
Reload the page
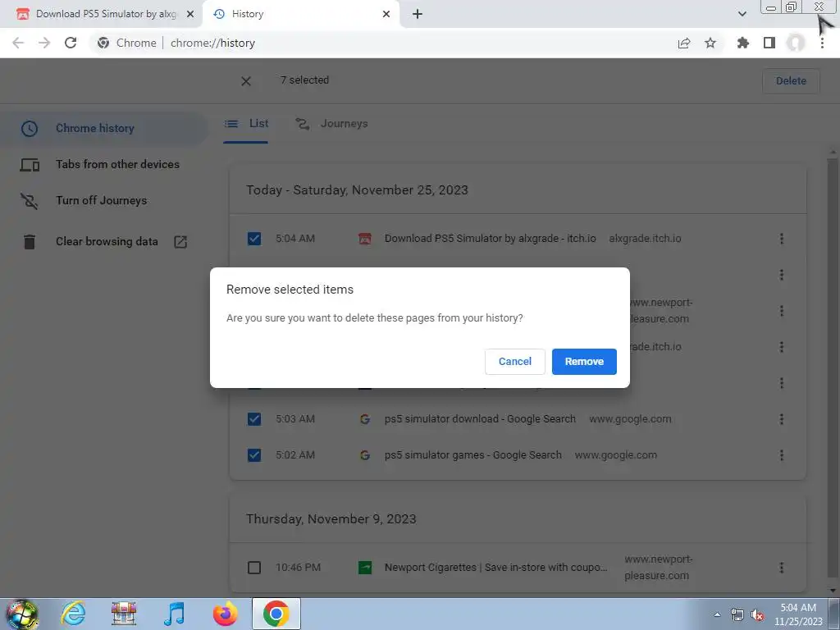(71, 43)
